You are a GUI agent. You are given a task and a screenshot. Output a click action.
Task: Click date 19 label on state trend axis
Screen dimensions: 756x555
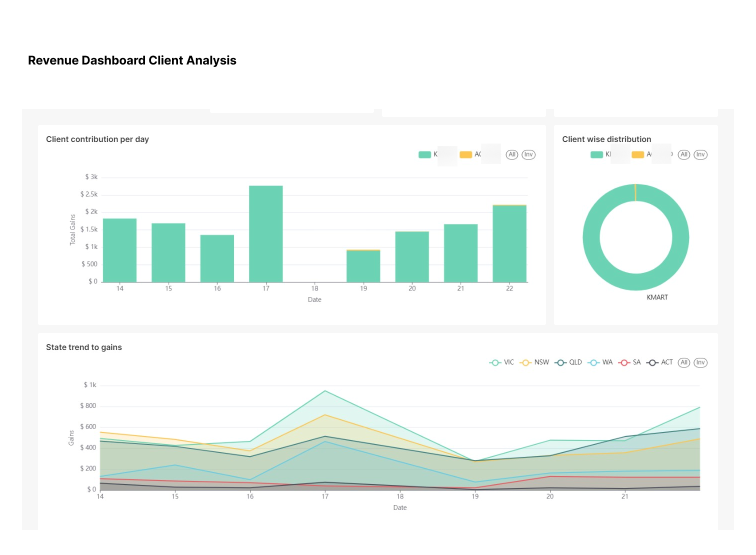[475, 496]
